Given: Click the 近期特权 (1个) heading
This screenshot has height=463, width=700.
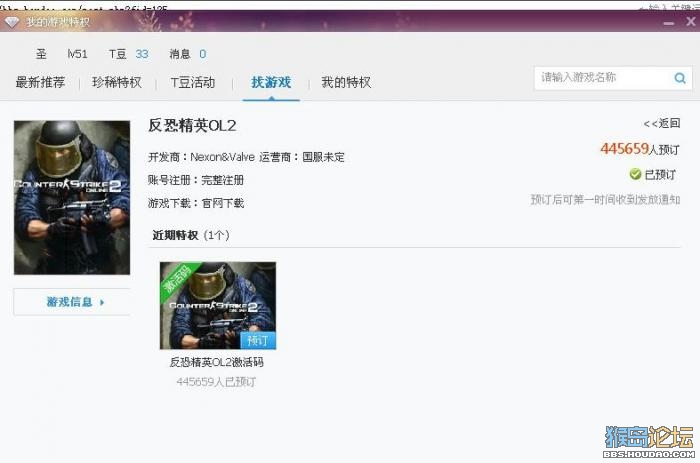Looking at the screenshot, I should pyautogui.click(x=191, y=235).
